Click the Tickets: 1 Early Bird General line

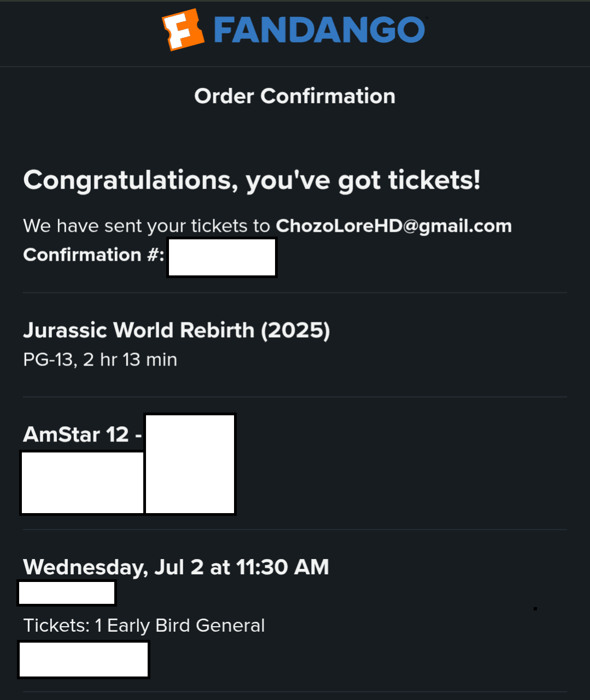[x=144, y=625]
